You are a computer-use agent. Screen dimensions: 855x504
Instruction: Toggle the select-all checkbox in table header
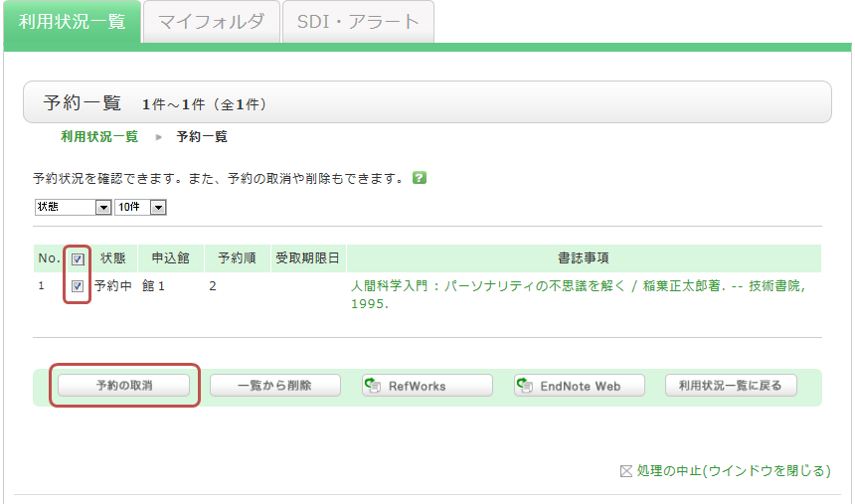[78, 259]
